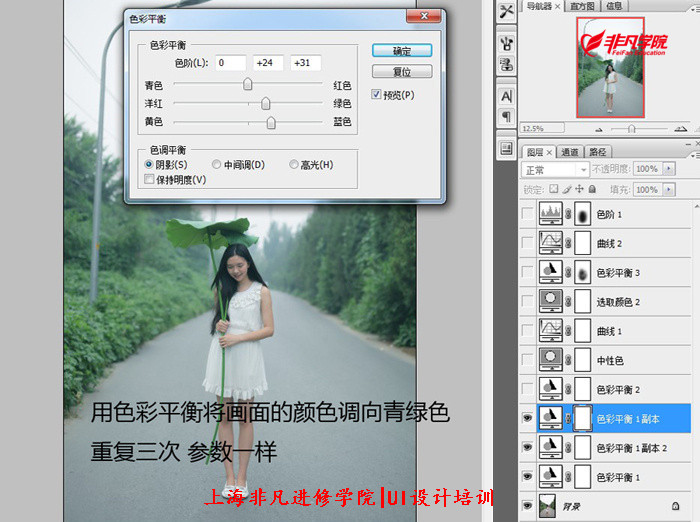Switch to the 信息 tab
This screenshot has height=522, width=700.
[614, 6]
